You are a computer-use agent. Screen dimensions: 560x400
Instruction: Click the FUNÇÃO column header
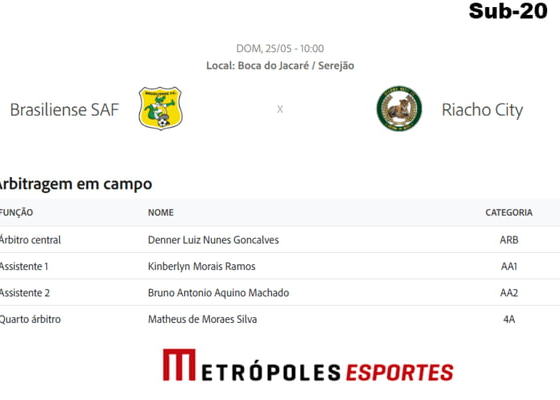[16, 212]
